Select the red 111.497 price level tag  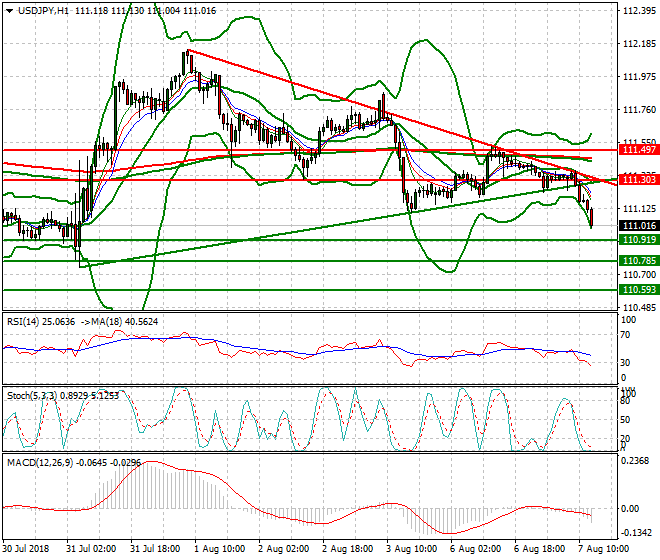[637, 149]
